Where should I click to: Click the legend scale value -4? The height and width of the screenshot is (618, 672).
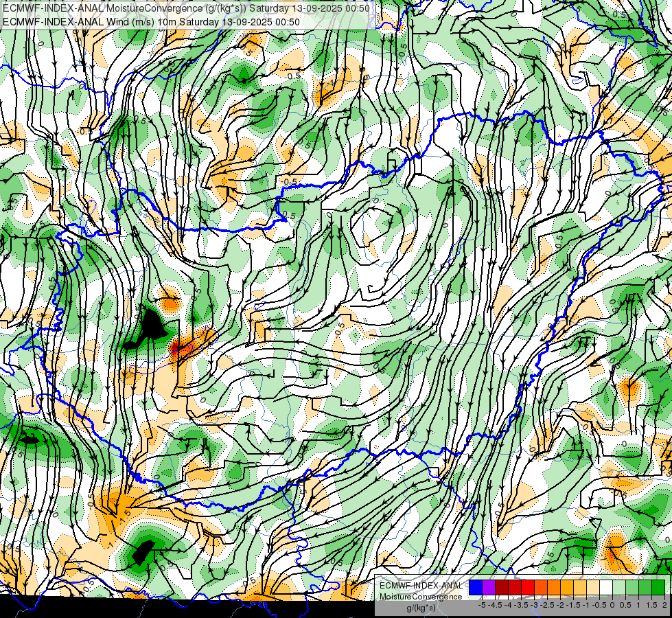pyautogui.click(x=508, y=605)
